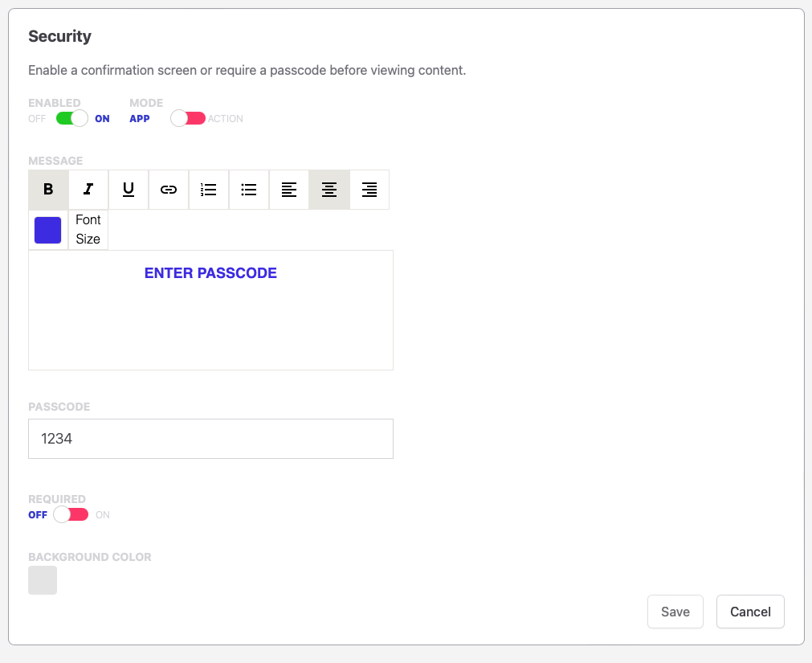This screenshot has height=663, width=812.
Task: Click the ON label beside Required toggle
Action: [x=103, y=515]
